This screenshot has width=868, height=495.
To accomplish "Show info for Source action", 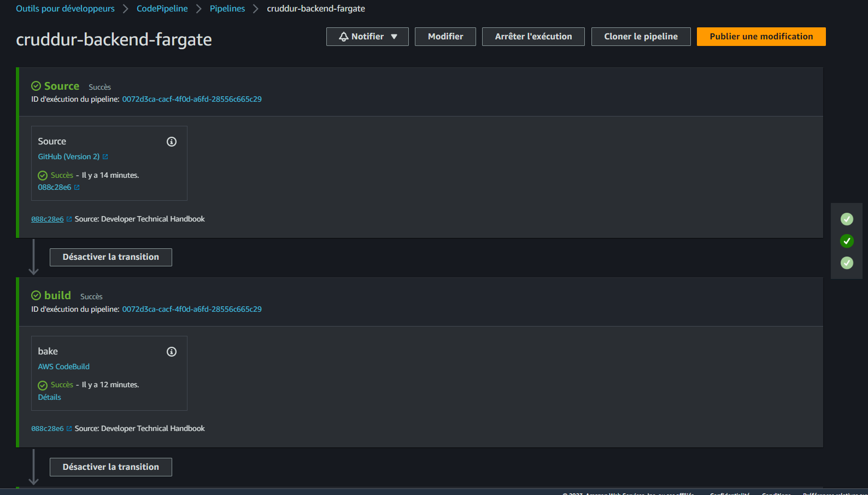I will (x=172, y=142).
